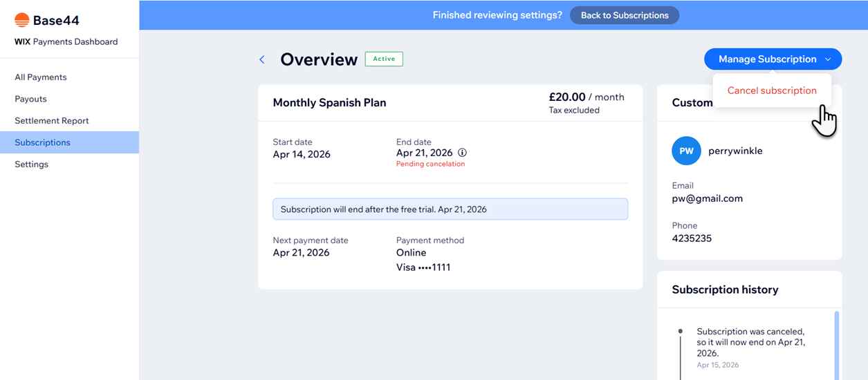Choose Cancel subscription from the menu
The image size is (868, 380).
tap(771, 91)
